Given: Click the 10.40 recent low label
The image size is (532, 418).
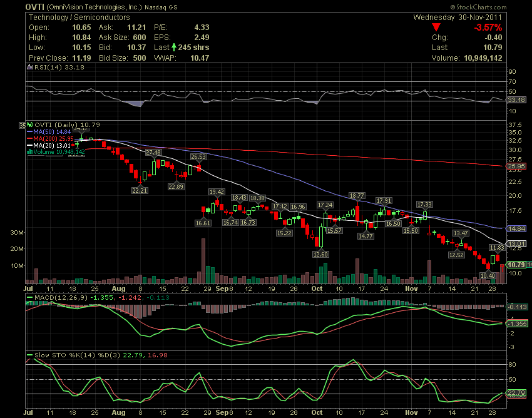Looking at the screenshot, I should point(488,275).
